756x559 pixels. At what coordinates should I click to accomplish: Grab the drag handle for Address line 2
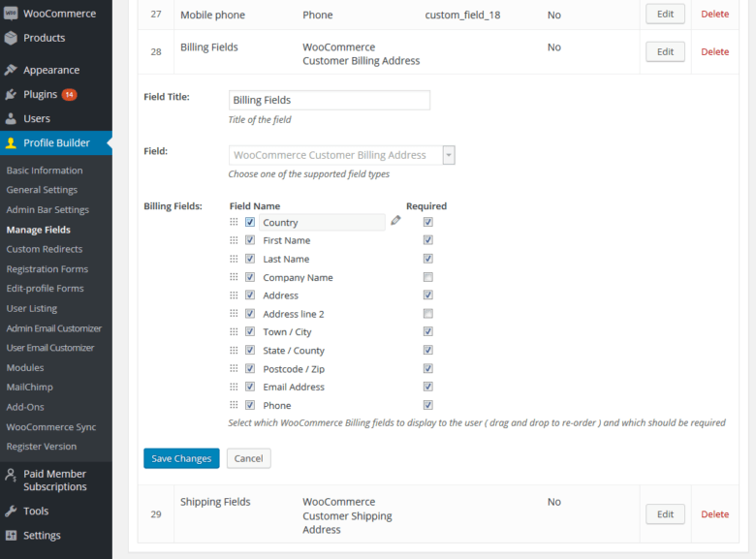(234, 313)
